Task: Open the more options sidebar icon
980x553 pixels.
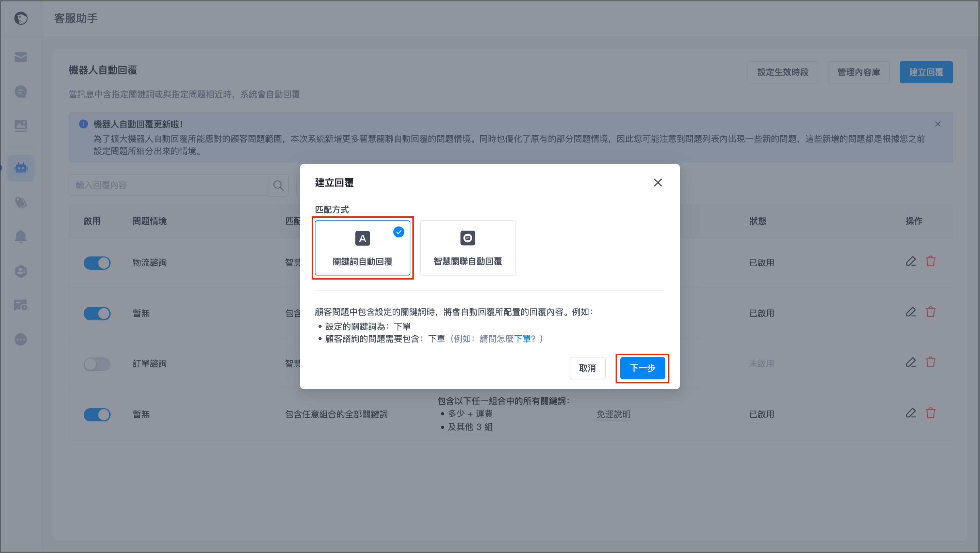Action: pyautogui.click(x=20, y=339)
